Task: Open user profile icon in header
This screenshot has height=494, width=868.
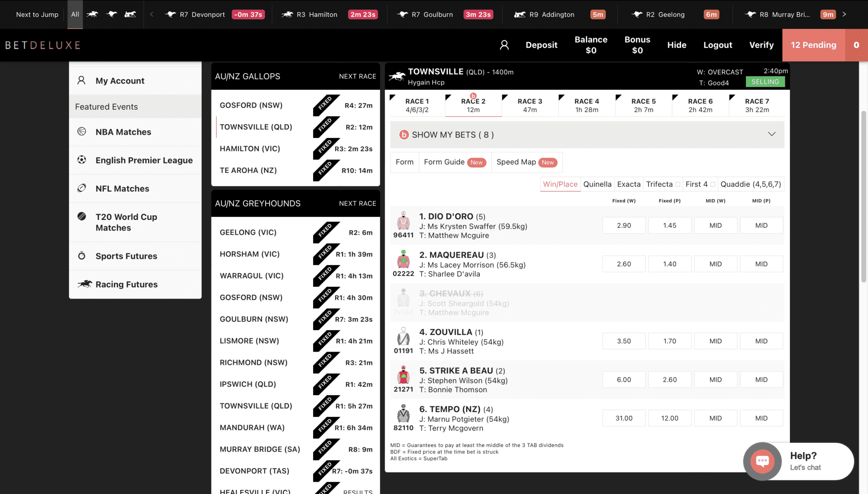Action: (504, 45)
